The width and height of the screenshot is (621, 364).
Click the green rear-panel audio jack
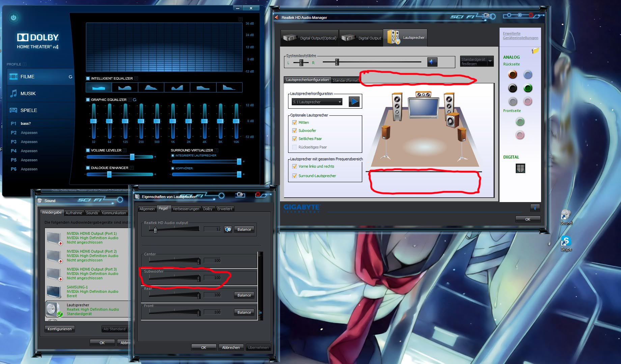pos(528,88)
